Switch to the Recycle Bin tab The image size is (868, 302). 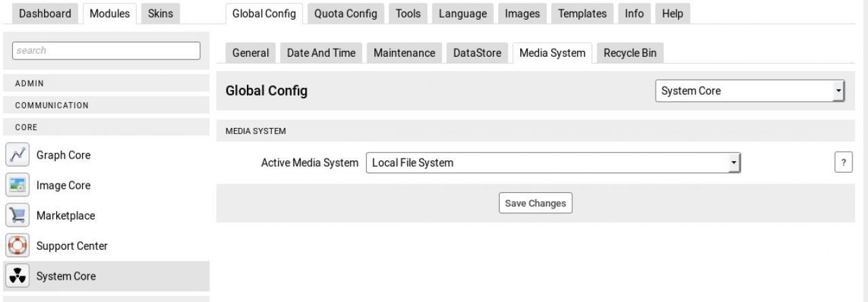[x=630, y=53]
